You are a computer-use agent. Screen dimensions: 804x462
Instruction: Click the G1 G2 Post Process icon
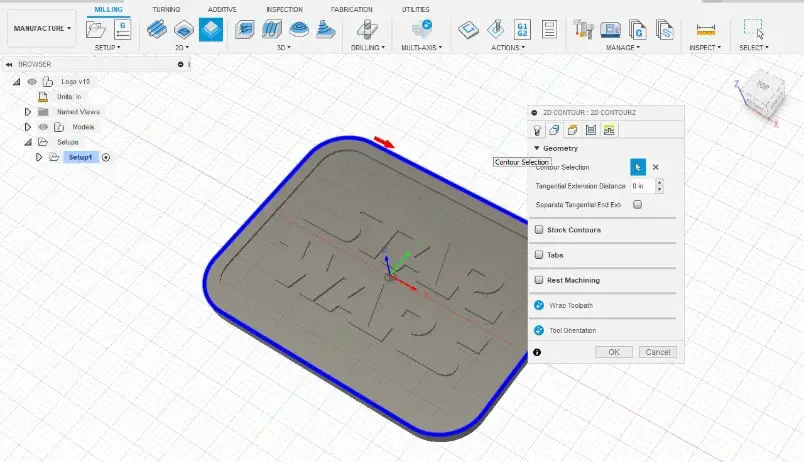tap(522, 29)
